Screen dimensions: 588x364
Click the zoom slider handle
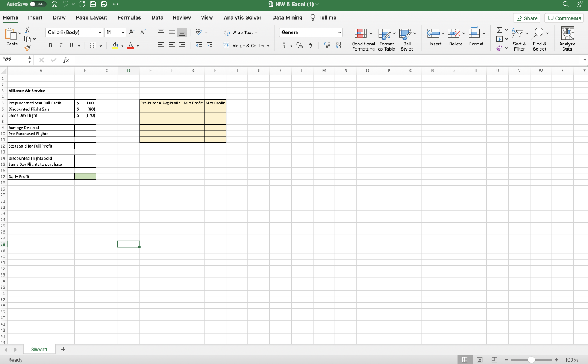531,360
